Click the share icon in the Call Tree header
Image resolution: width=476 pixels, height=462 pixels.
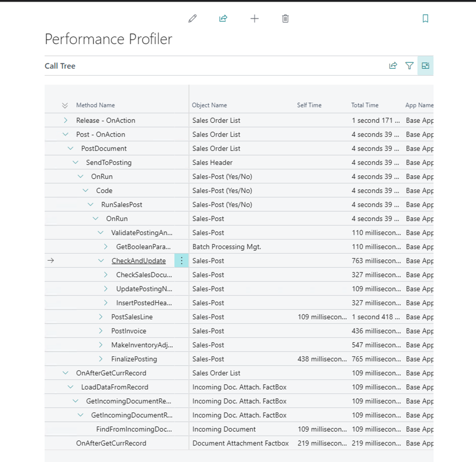(393, 65)
